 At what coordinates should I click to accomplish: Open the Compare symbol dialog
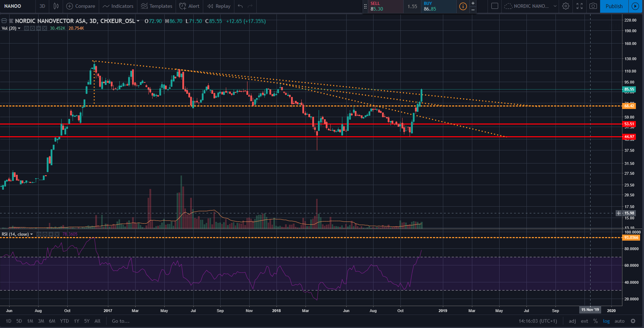click(81, 6)
